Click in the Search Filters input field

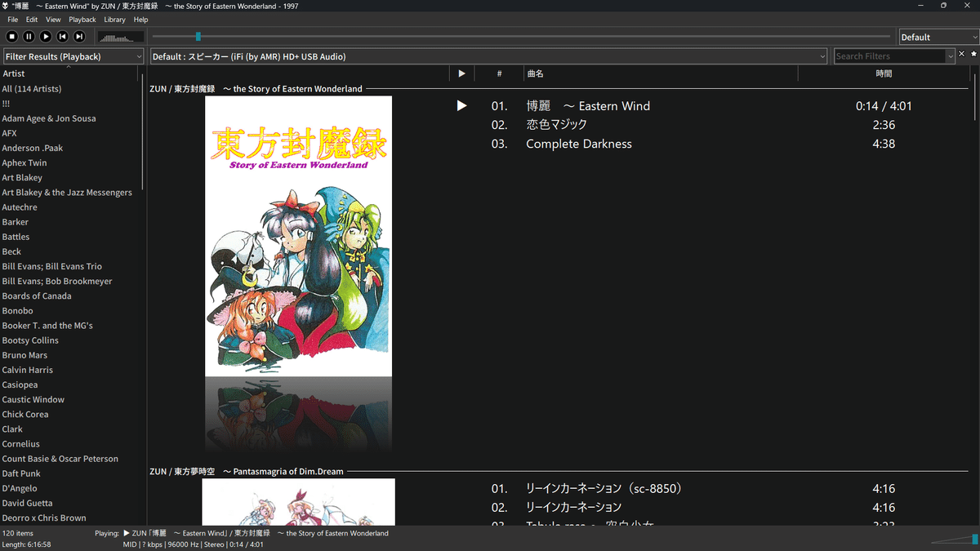(889, 56)
